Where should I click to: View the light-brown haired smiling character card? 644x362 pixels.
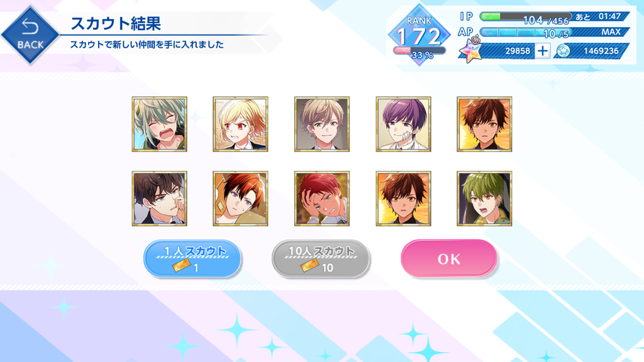click(322, 124)
